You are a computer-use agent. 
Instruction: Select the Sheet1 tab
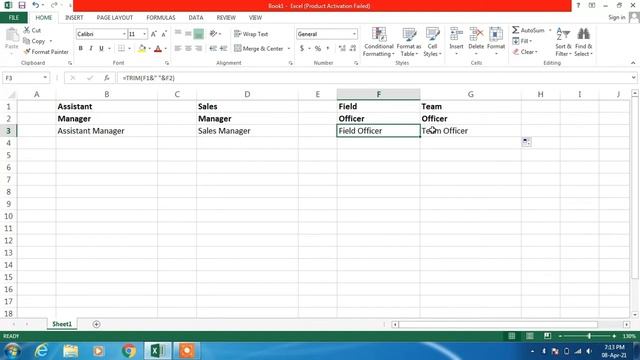pos(62,324)
